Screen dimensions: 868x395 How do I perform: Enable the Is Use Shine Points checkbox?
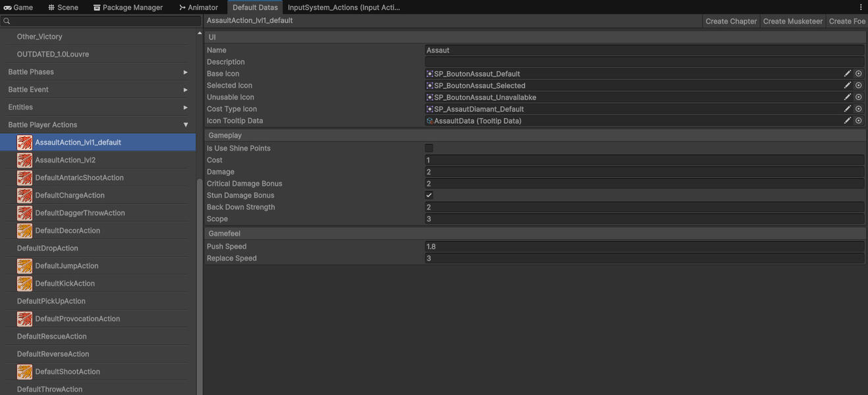tap(429, 149)
